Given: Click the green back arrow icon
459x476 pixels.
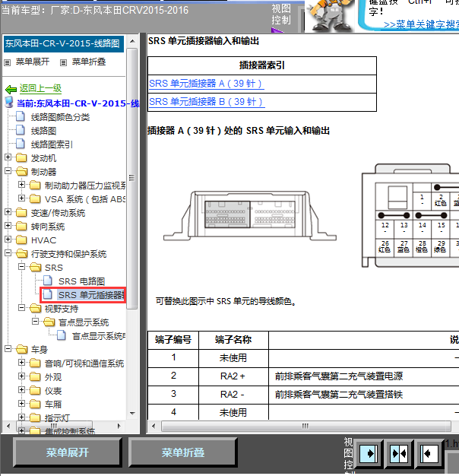Looking at the screenshot, I should [11, 89].
